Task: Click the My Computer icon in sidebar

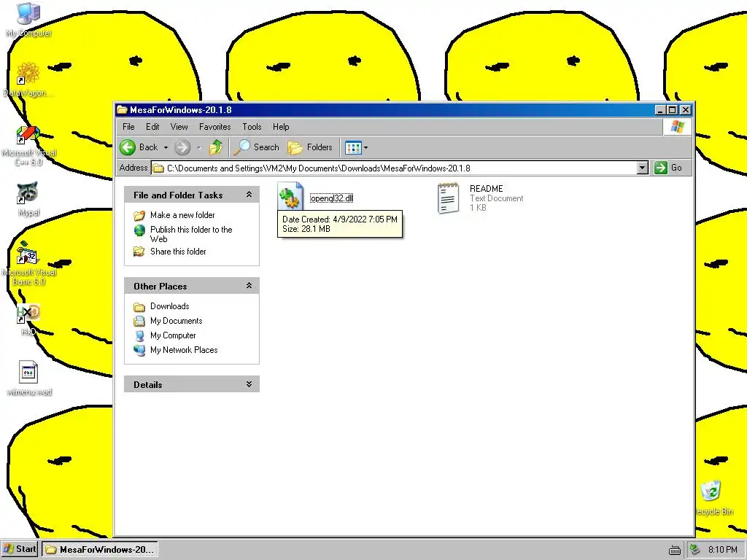Action: pos(139,336)
